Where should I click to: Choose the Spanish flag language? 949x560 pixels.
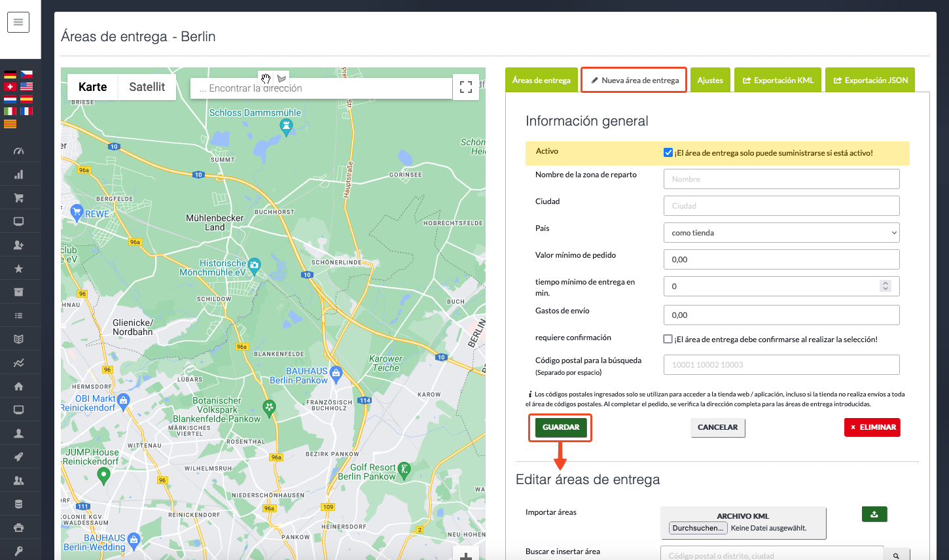tap(26, 99)
